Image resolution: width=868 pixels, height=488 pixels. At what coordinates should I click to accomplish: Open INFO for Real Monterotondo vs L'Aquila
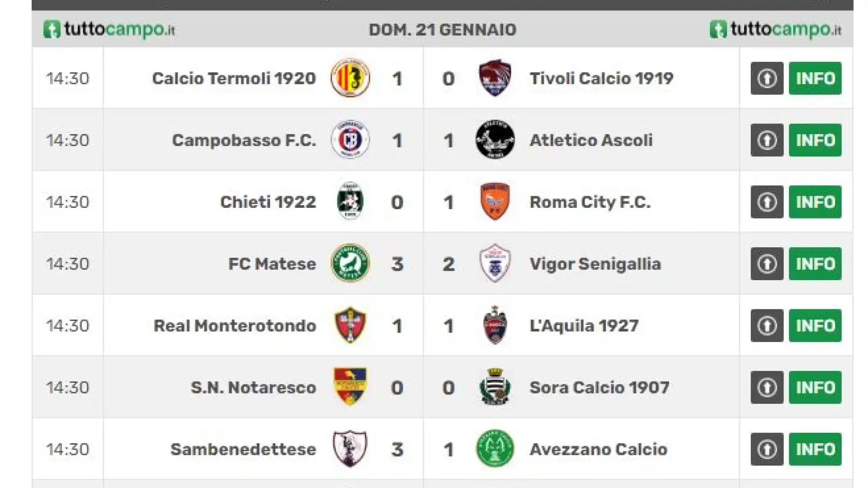coord(815,326)
